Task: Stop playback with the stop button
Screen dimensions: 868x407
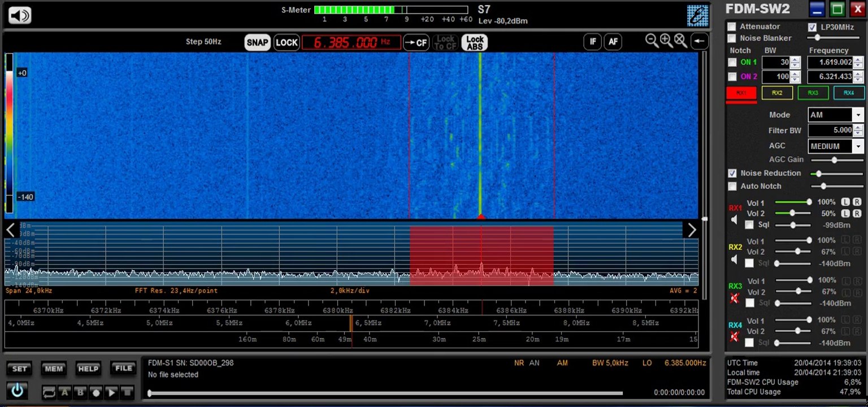Action: click(x=127, y=392)
